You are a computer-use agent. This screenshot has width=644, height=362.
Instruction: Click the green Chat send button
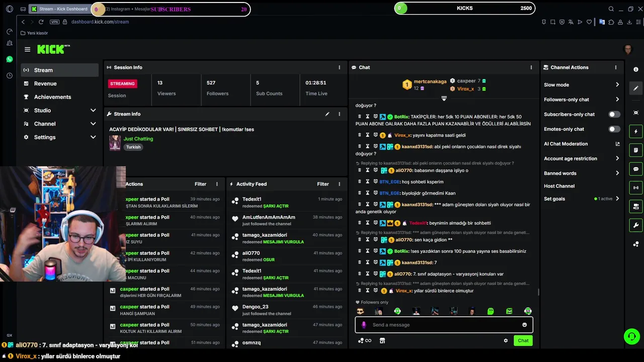[x=523, y=340]
